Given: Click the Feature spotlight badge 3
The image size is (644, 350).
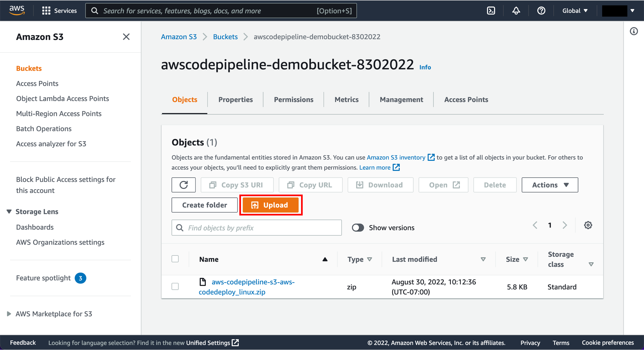Looking at the screenshot, I should [80, 278].
